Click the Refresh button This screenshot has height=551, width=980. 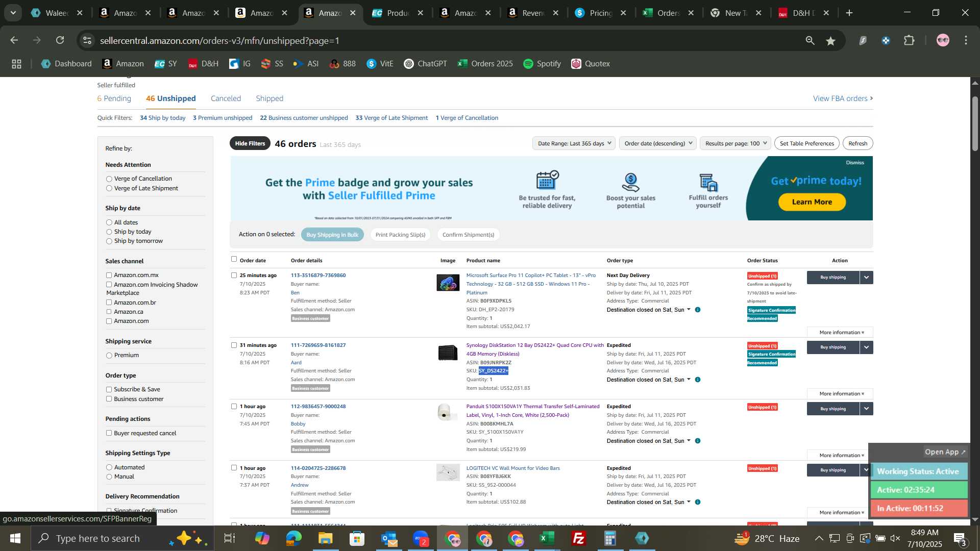(x=857, y=143)
